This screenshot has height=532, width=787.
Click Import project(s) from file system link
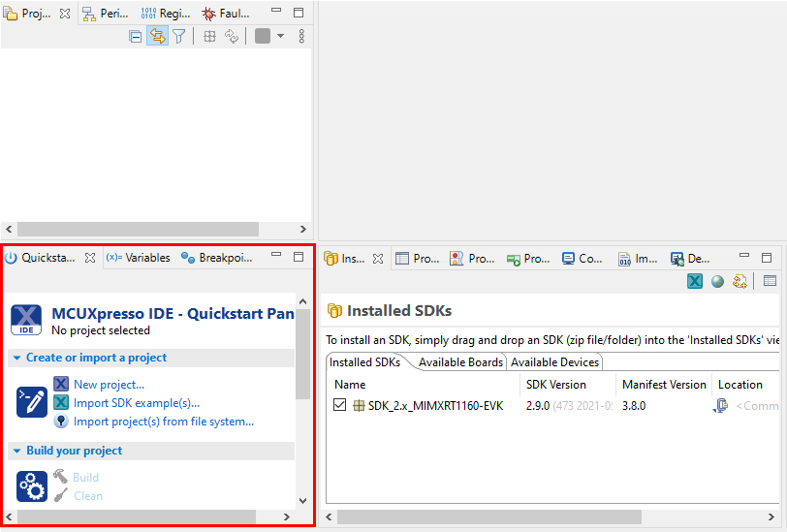click(163, 422)
